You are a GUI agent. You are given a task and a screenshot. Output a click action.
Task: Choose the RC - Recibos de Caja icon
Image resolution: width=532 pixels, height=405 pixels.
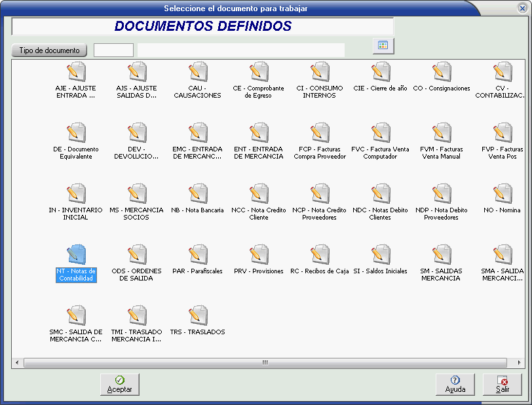coord(320,255)
